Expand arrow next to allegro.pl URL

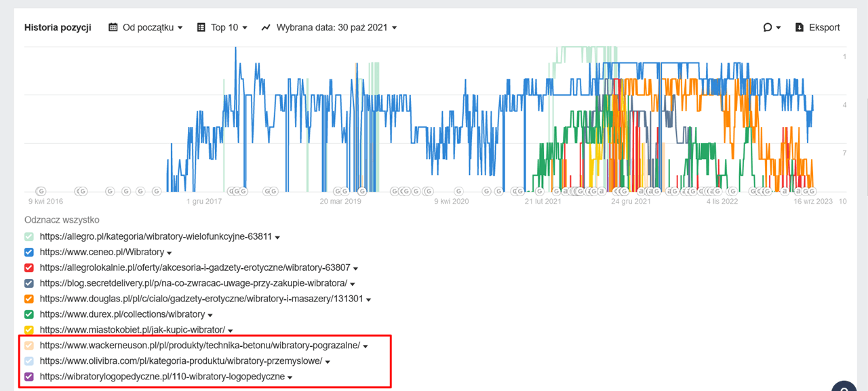tap(277, 238)
